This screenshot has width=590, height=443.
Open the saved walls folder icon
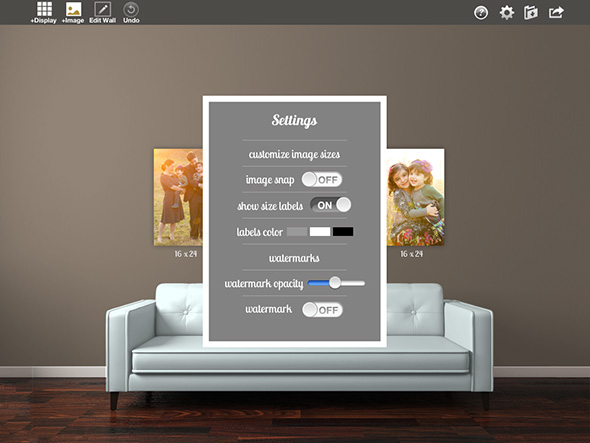click(x=531, y=12)
